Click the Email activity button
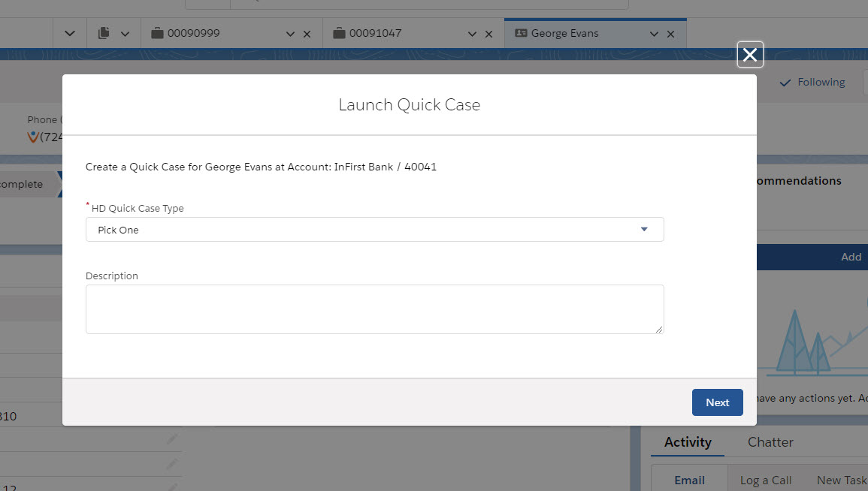 689,480
